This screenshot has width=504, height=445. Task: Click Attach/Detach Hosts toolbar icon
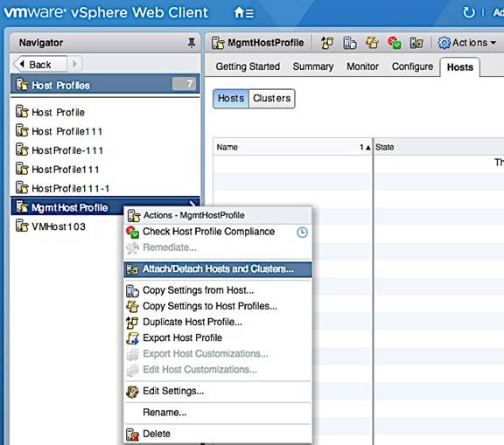coord(416,43)
